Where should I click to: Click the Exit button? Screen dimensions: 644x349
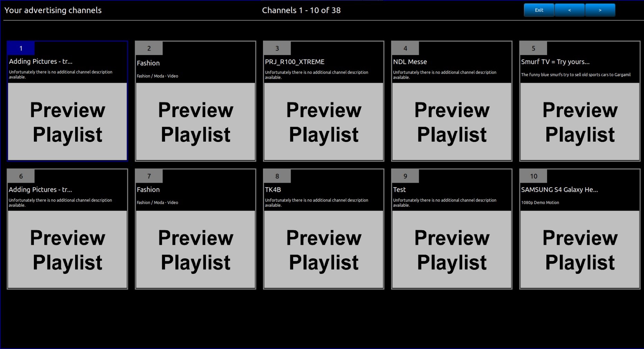tap(538, 10)
